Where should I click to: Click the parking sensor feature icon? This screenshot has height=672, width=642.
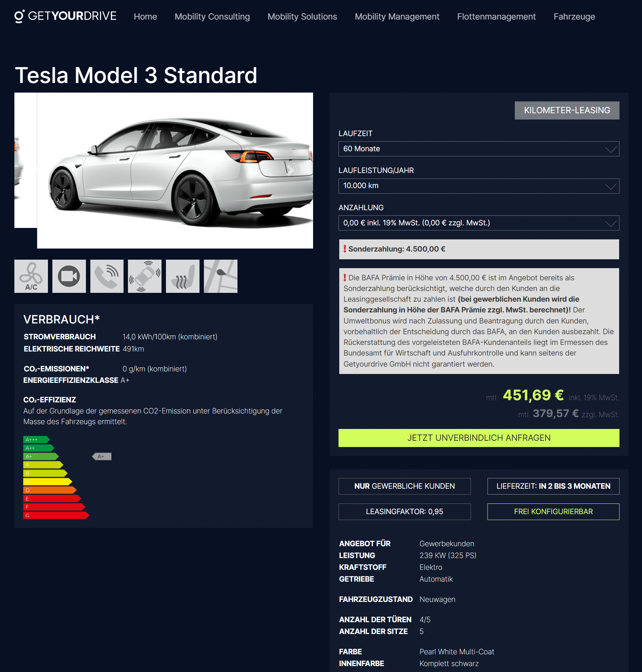145,276
